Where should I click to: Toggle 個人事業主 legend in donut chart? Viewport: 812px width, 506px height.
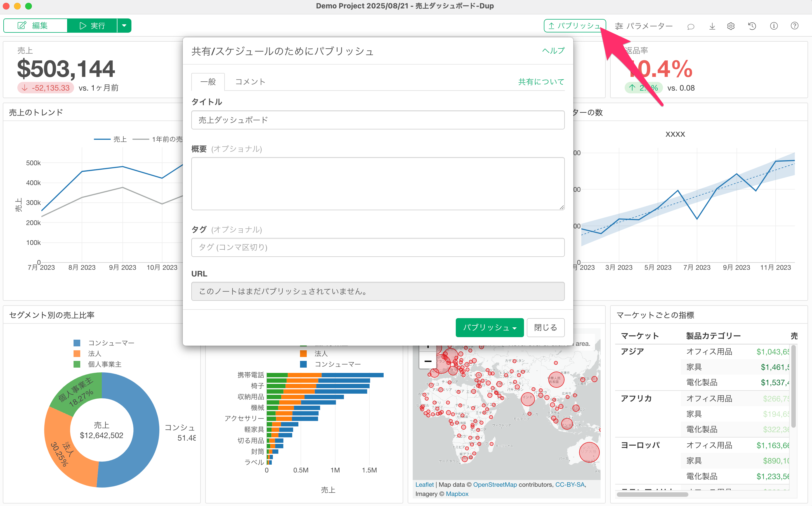point(104,365)
